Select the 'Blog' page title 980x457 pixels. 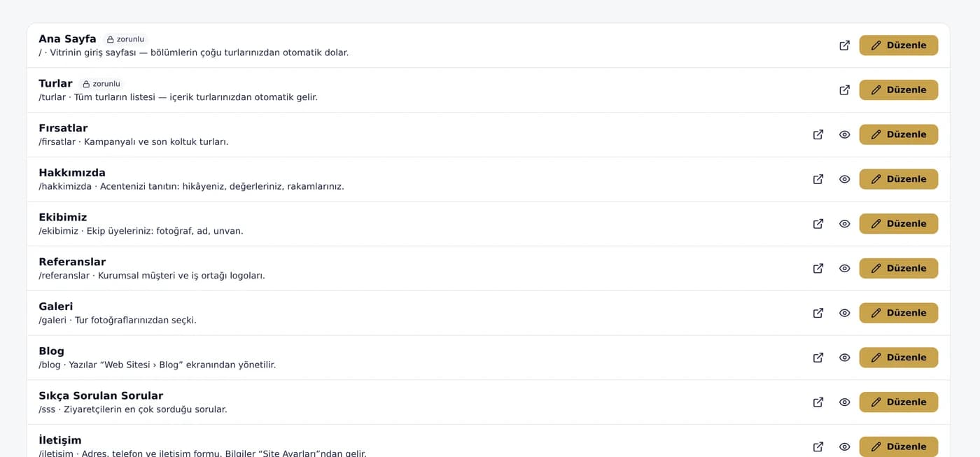click(51, 351)
